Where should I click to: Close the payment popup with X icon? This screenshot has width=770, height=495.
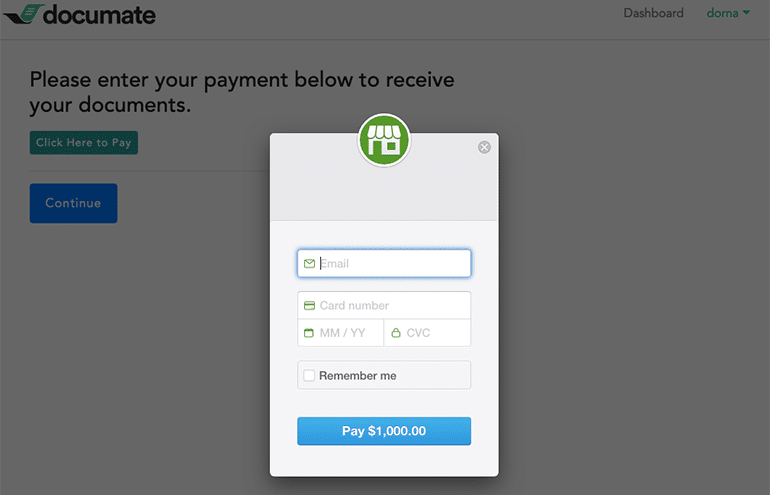pos(484,147)
